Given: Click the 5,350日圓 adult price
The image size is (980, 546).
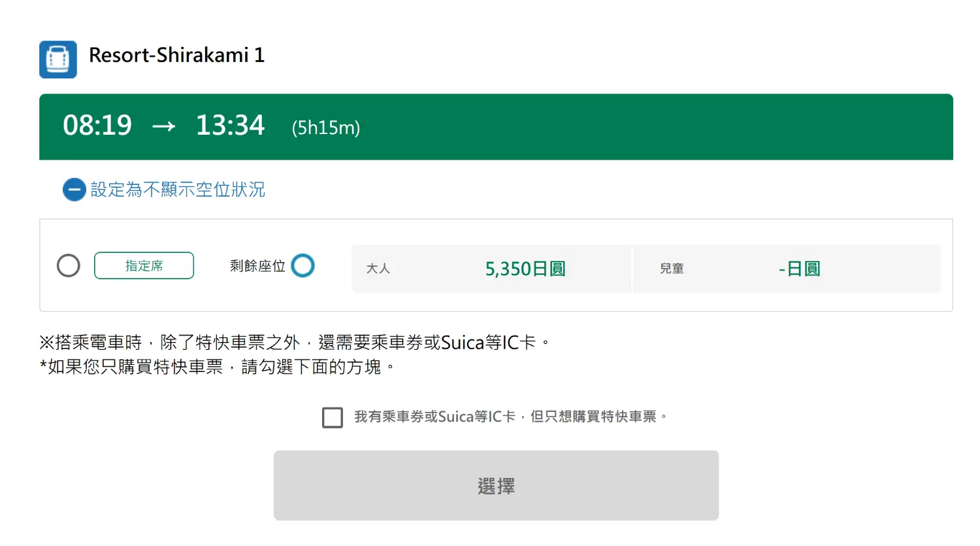Looking at the screenshot, I should 525,269.
